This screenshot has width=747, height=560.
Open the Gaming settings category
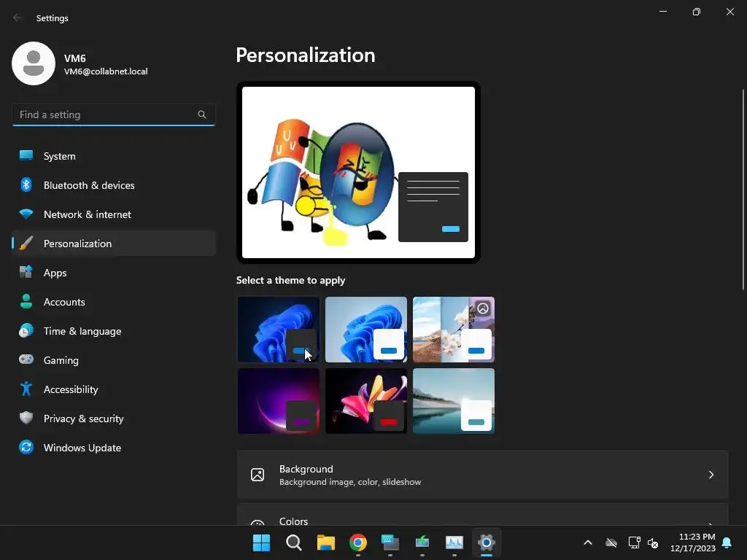pyautogui.click(x=114, y=360)
